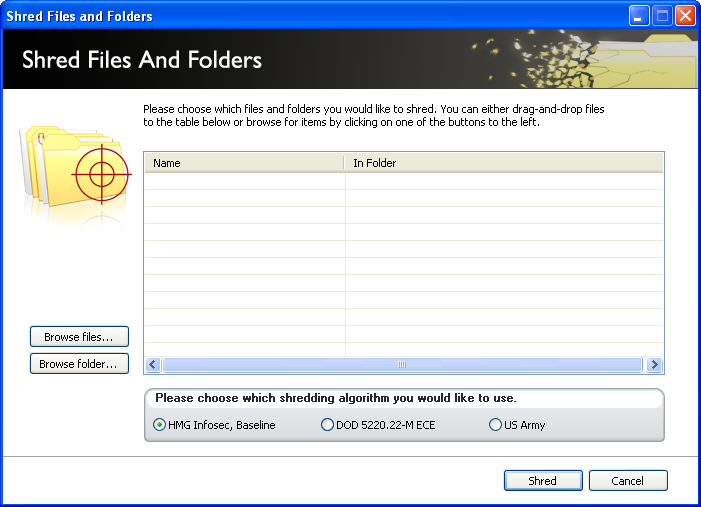Choose DOD 5220.22-M ECE algorithm
The height and width of the screenshot is (507, 701).
point(378,425)
